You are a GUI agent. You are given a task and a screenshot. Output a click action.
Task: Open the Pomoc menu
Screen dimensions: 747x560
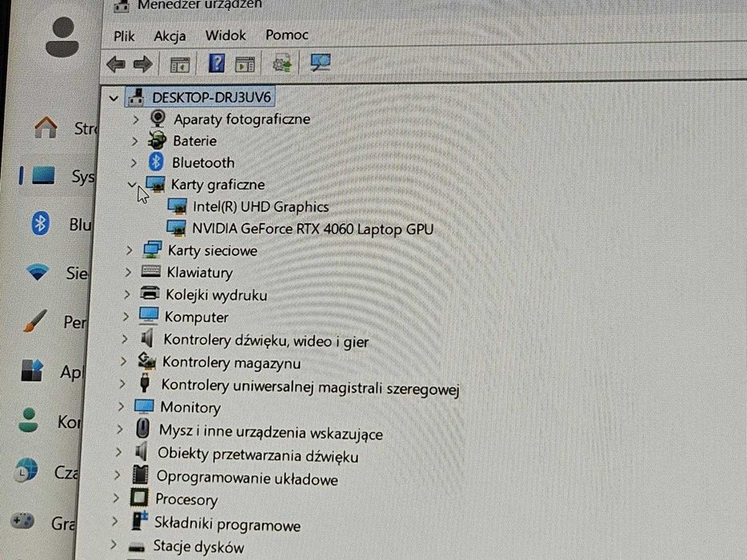[x=287, y=34]
